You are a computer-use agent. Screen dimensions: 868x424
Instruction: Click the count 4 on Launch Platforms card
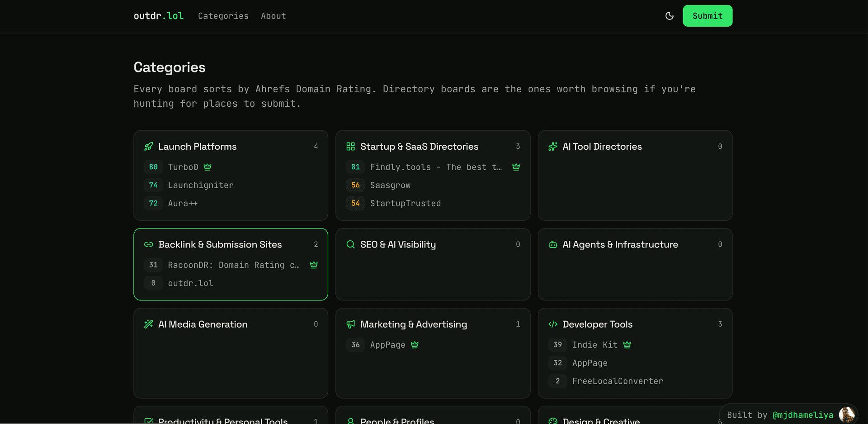[316, 147]
